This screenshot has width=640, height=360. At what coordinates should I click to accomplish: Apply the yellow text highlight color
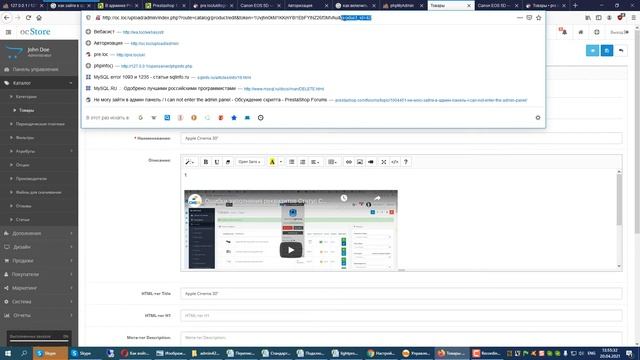[272, 162]
